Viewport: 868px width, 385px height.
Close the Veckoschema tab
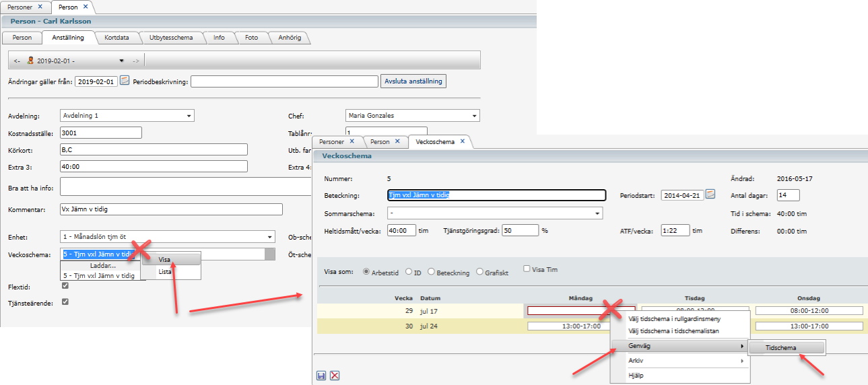pyautogui.click(x=463, y=142)
